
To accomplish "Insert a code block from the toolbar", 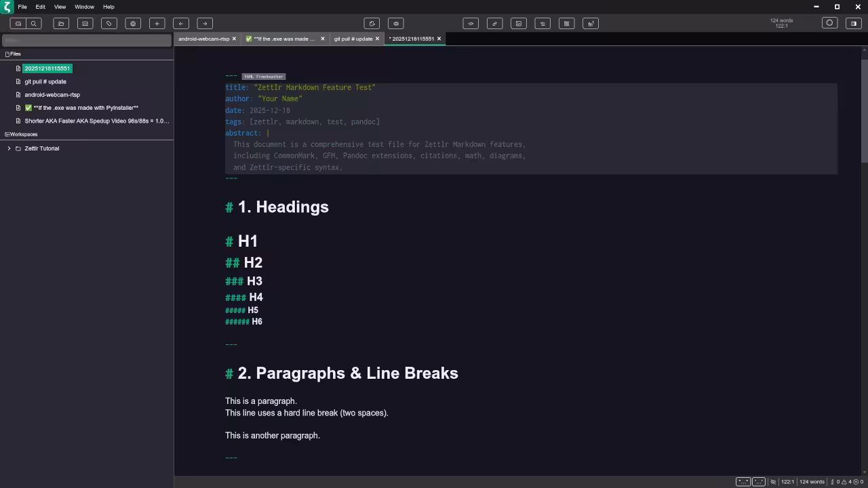I will click(471, 23).
